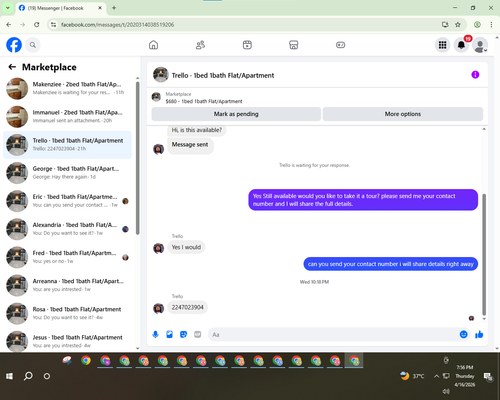Click the chat messages vertical scrollbar
The width and height of the screenshot is (500, 400).
pyautogui.click(x=484, y=254)
